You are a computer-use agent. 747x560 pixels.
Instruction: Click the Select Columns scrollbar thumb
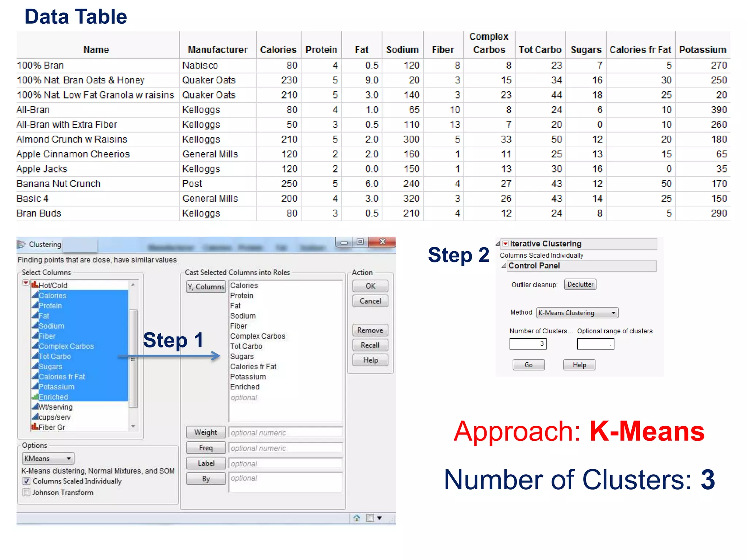133,358
